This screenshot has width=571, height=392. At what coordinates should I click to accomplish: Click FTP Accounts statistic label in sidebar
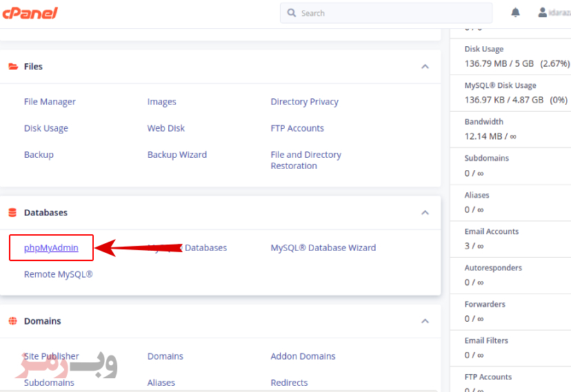click(x=488, y=377)
